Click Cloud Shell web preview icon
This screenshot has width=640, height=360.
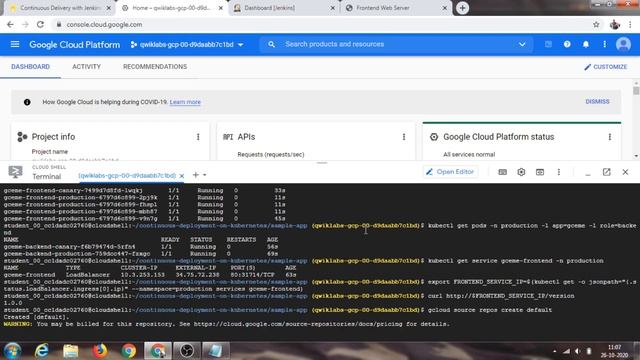click(x=540, y=172)
